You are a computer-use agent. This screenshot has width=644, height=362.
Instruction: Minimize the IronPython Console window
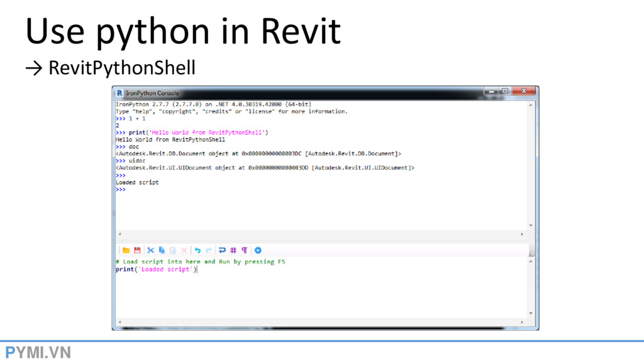click(x=491, y=91)
